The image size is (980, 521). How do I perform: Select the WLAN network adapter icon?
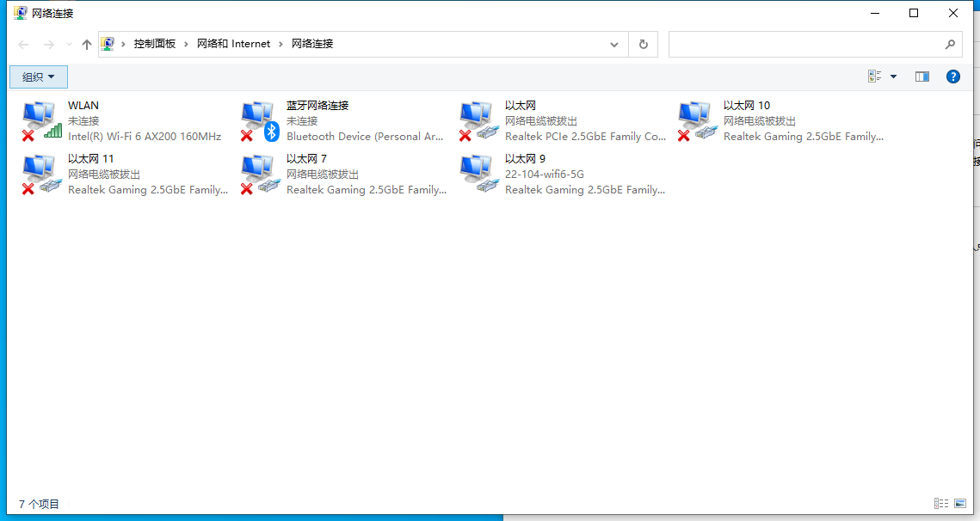(41, 120)
